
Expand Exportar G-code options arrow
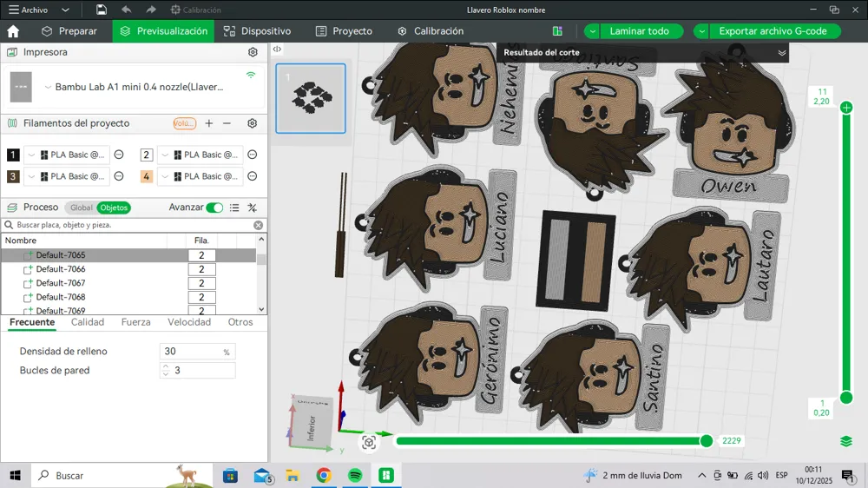tap(701, 31)
